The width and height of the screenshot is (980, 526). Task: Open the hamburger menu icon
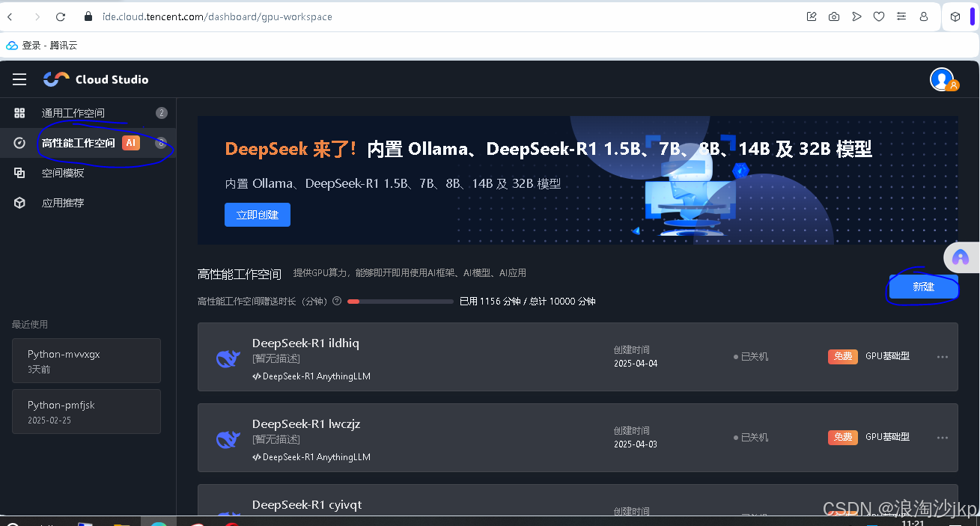[19, 79]
